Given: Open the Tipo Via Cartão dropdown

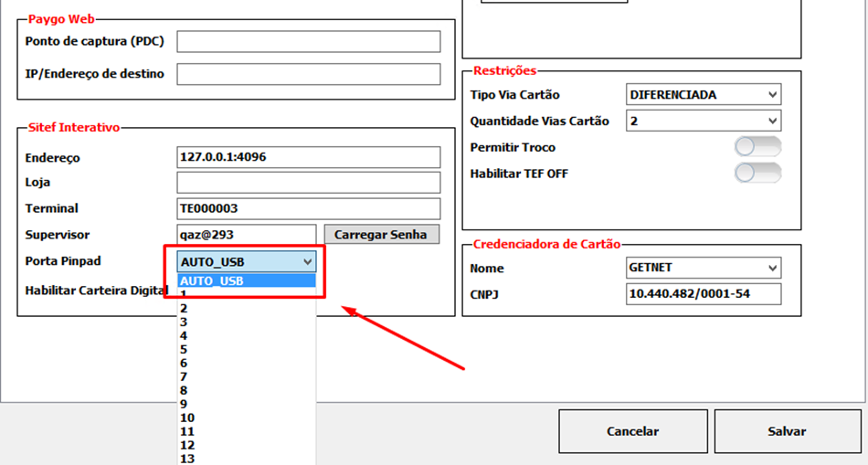Looking at the screenshot, I should coord(704,95).
